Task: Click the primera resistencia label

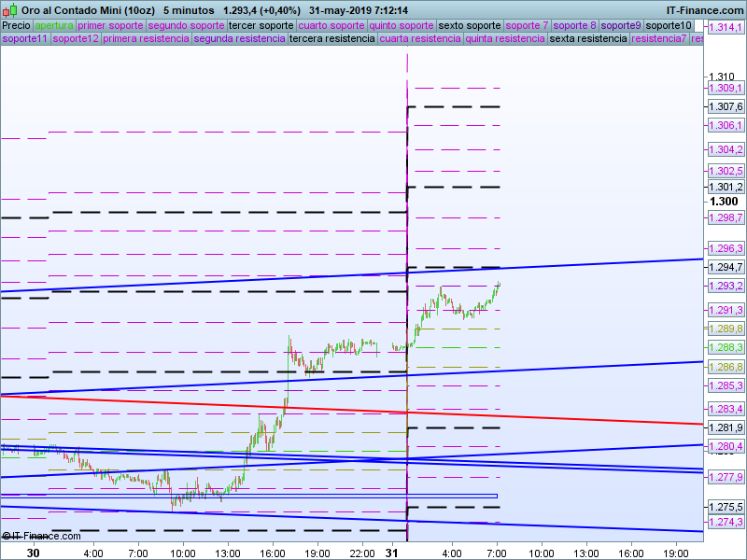Action: (x=146, y=40)
